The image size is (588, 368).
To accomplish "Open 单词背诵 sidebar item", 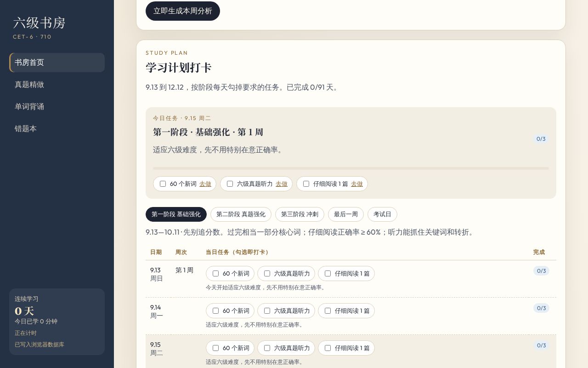I will pos(57,107).
